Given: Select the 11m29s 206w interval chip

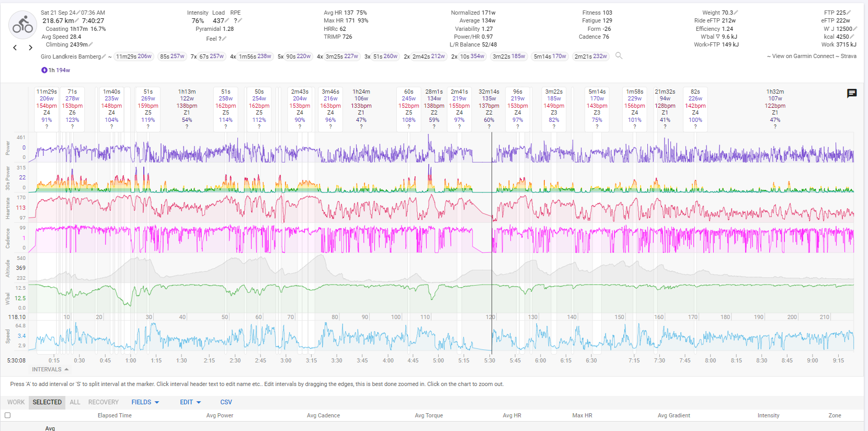Looking at the screenshot, I should pos(133,56).
